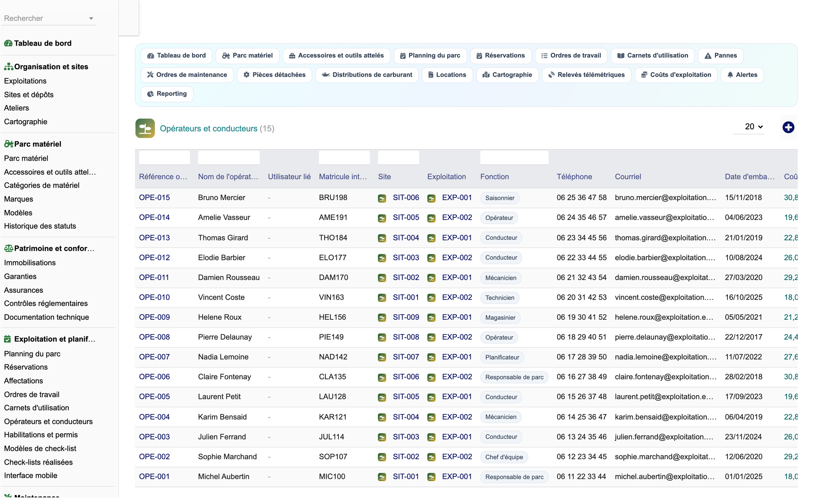This screenshot has width=815, height=504.
Task: Open Pièces détachées from the toolbar
Action: coord(274,75)
